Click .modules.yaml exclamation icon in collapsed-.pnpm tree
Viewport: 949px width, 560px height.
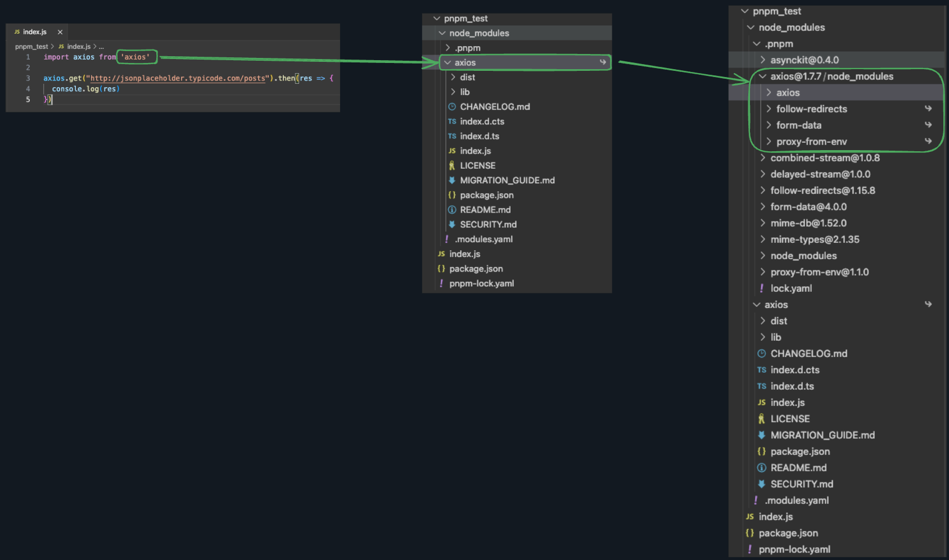tap(447, 239)
